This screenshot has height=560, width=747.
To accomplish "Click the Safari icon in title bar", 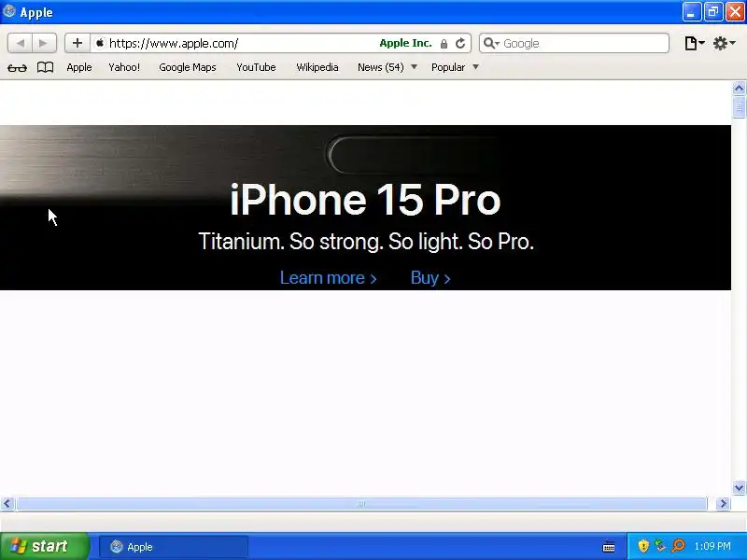I will (9, 11).
